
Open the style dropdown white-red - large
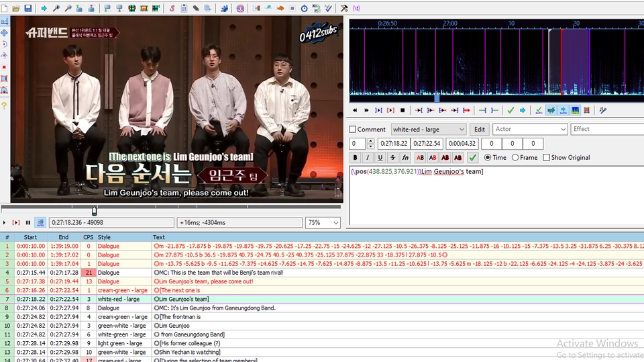(429, 129)
